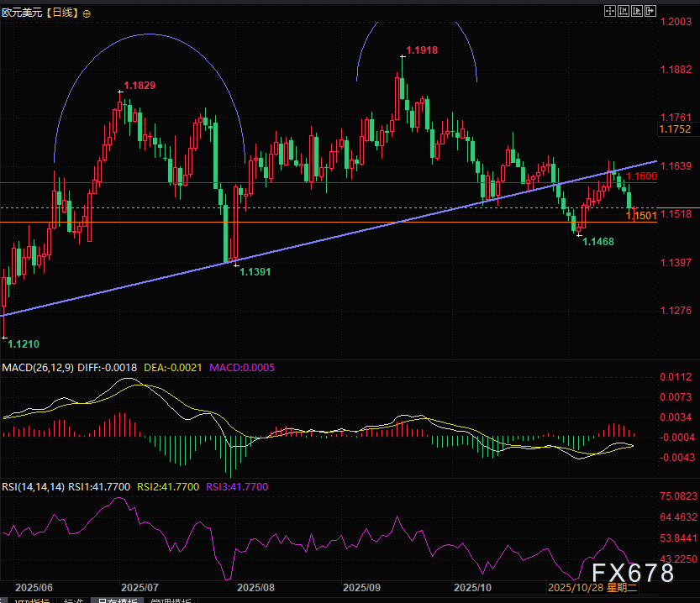This screenshot has height=603, width=700.
Task: Click the play-forward chart icon
Action: point(636,10)
